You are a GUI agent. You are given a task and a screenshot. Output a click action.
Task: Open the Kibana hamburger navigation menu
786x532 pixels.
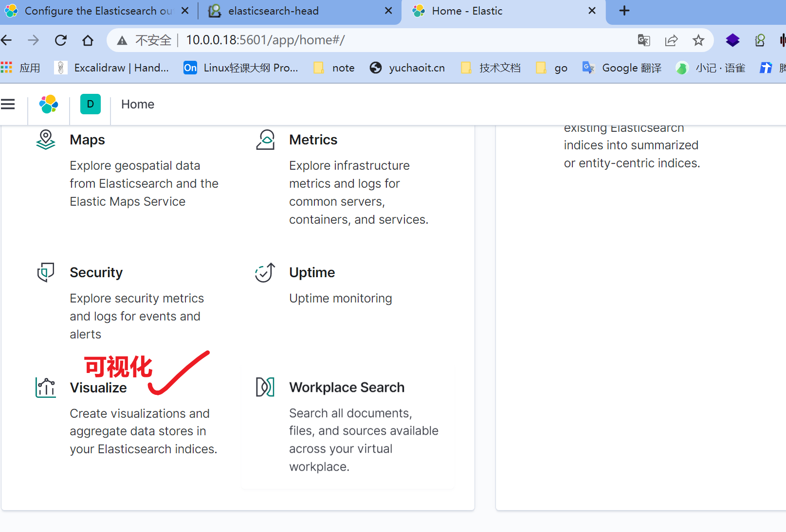coord(8,104)
